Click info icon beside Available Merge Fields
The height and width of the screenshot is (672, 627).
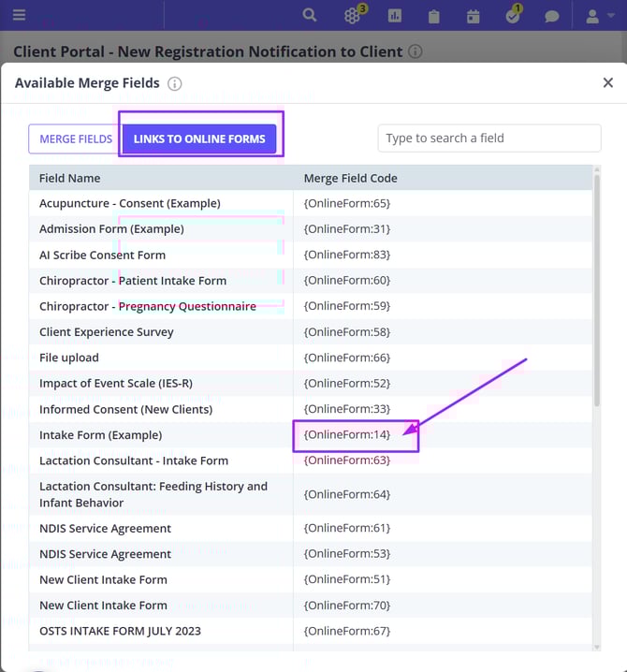174,83
